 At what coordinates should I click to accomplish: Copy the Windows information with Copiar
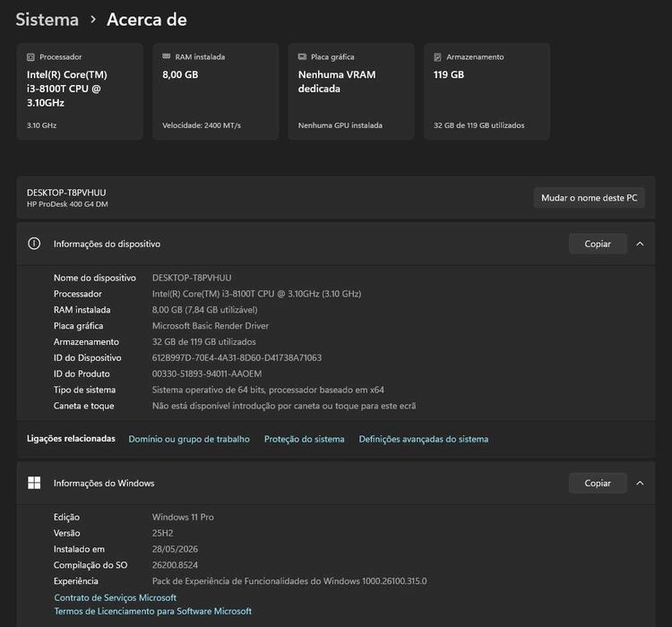coord(598,483)
